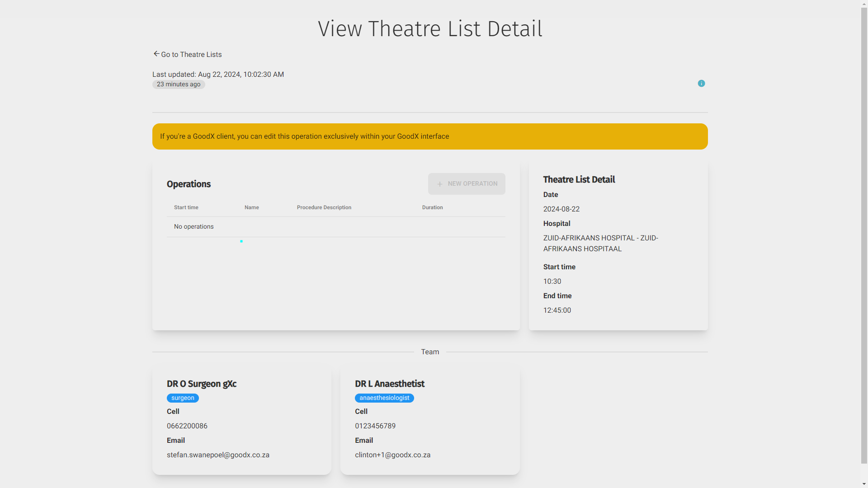Click the anaesthesiologist role badge
868x488 pixels.
[384, 398]
